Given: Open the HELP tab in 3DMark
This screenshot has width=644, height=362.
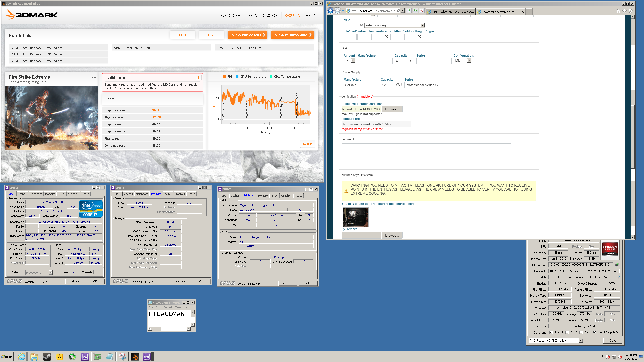Looking at the screenshot, I should 310,15.
